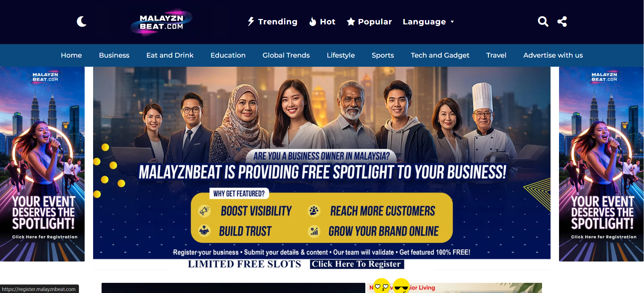Go to Eat and Drink section
The width and height of the screenshot is (644, 293).
170,55
